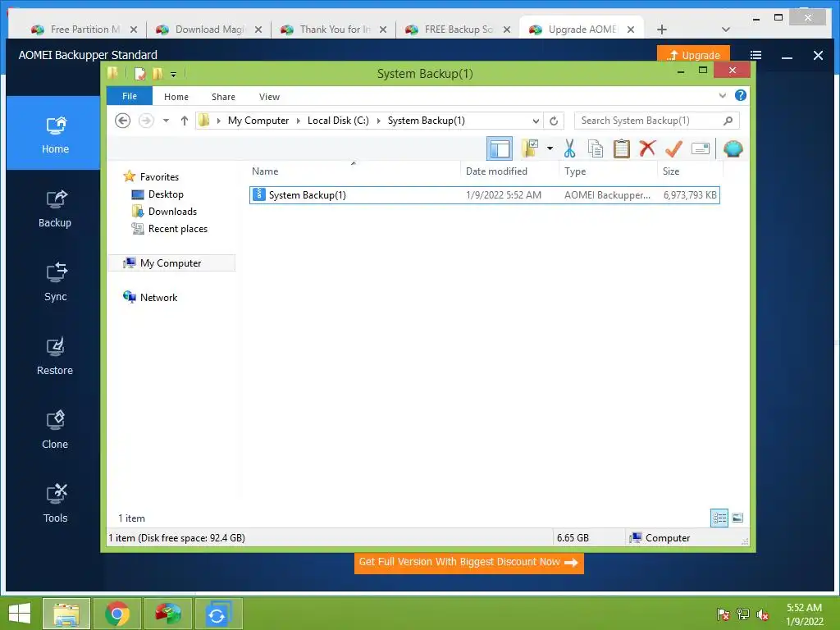
Task: Click the blue shell icon in toolbar
Action: tap(733, 148)
